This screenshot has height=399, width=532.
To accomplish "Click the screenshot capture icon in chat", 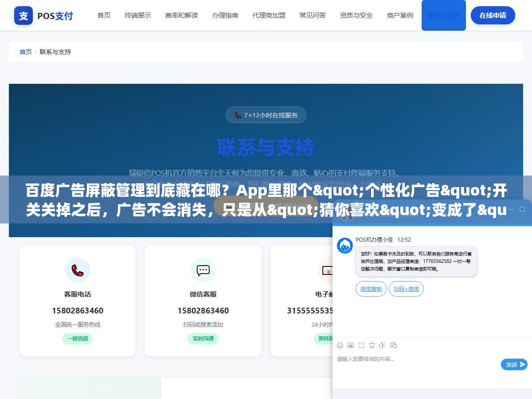I will 361,345.
